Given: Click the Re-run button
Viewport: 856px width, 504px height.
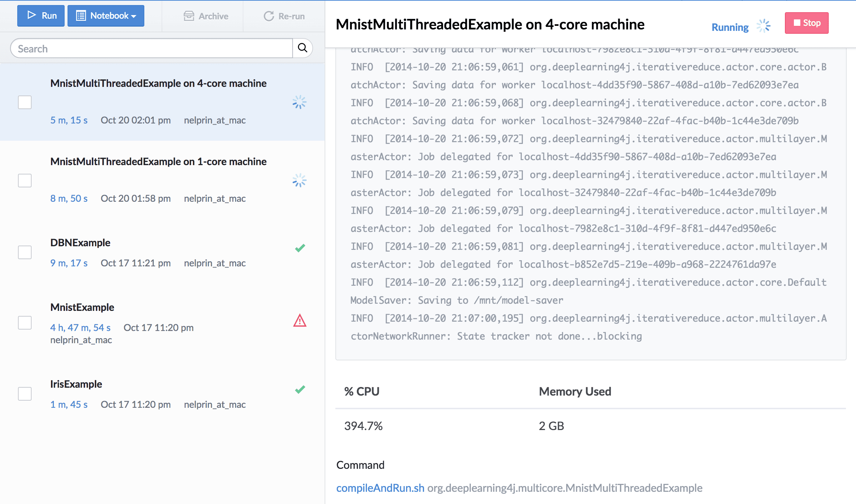Looking at the screenshot, I should click(x=284, y=16).
